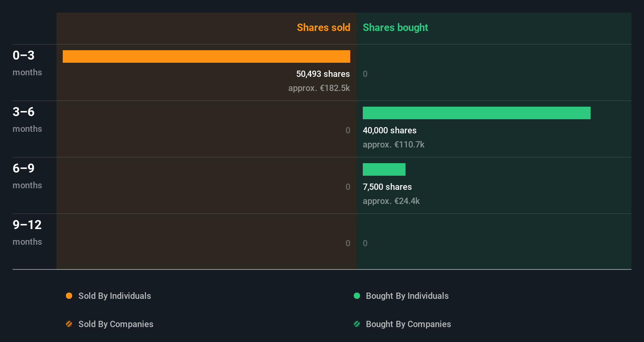Click the 9–12 months row label

27,232
